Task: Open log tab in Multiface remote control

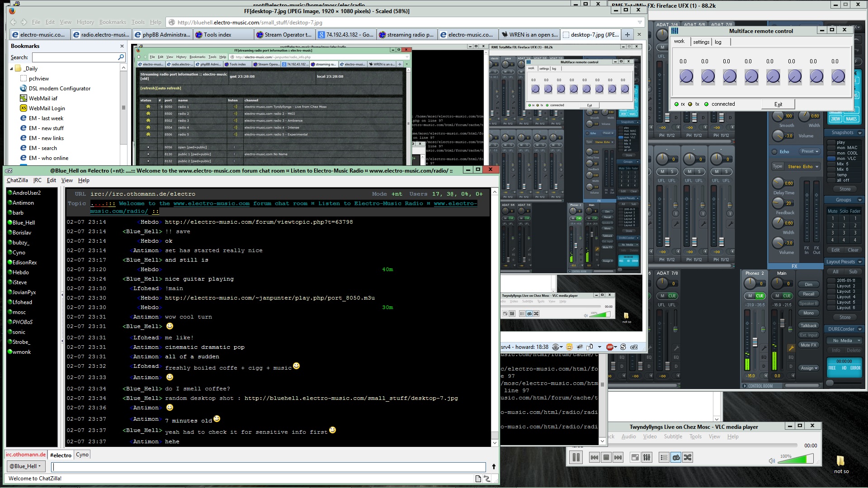Action: click(718, 42)
